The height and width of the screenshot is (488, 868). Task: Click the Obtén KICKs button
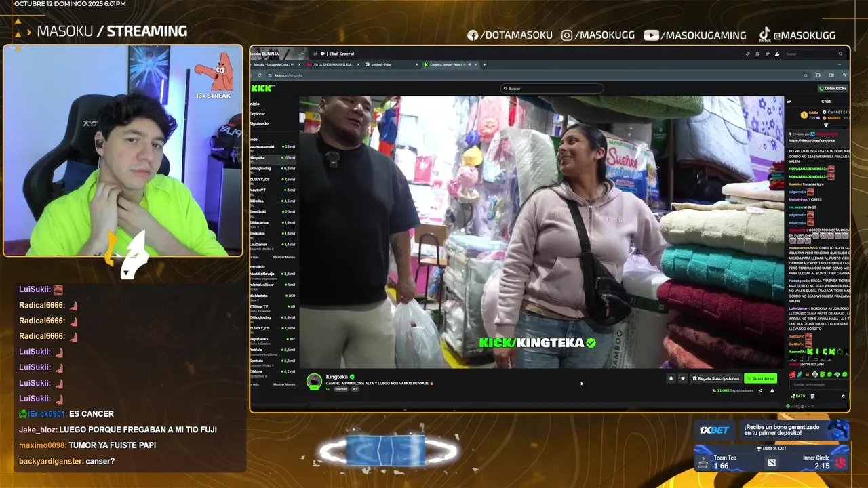pyautogui.click(x=833, y=88)
